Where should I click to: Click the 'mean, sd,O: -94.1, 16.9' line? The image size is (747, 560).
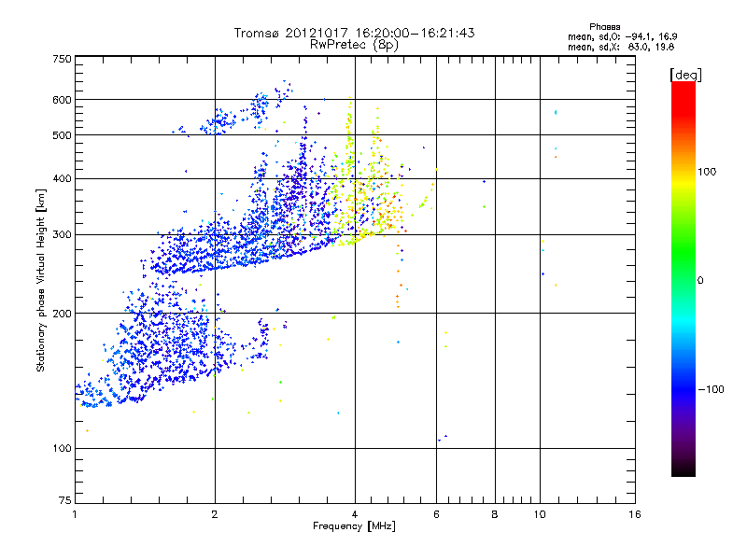click(x=622, y=36)
